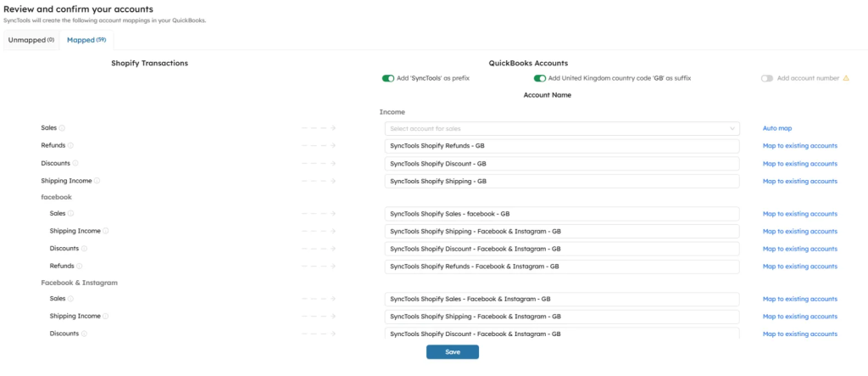Select the Mapped tab
This screenshot has height=376, width=868.
86,40
